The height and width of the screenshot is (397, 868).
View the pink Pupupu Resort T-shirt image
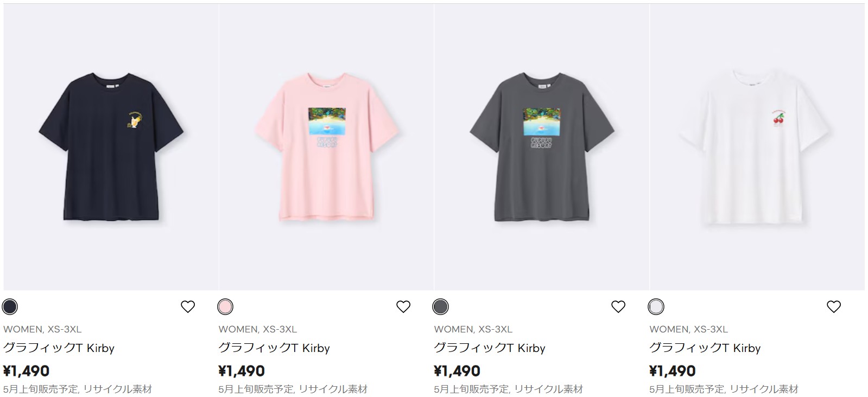[326, 147]
